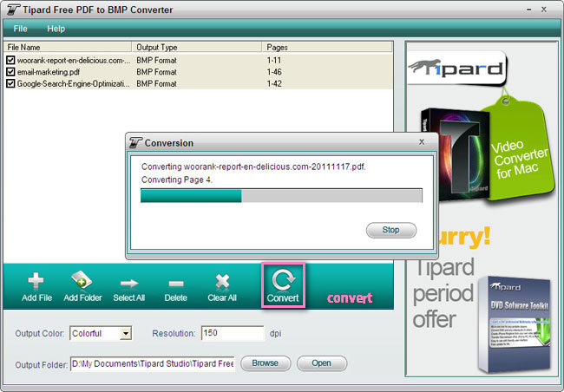Click the Tipard brand logo banner
This screenshot has height=392, width=564.
point(456,68)
